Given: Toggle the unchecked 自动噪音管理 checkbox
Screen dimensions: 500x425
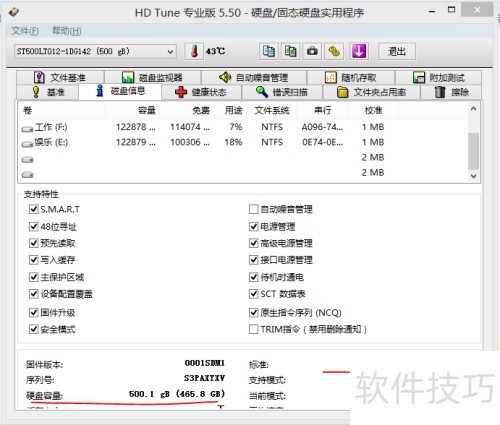Looking at the screenshot, I should pyautogui.click(x=253, y=209).
